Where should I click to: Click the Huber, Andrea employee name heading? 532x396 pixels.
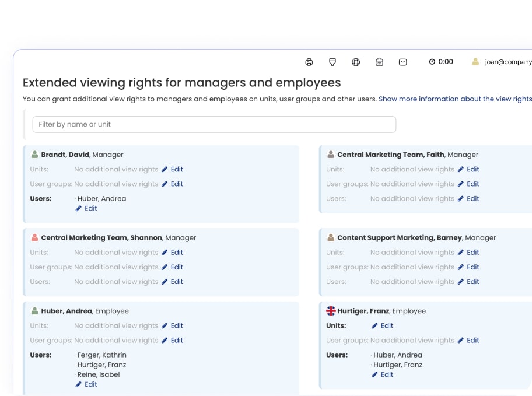coord(66,311)
